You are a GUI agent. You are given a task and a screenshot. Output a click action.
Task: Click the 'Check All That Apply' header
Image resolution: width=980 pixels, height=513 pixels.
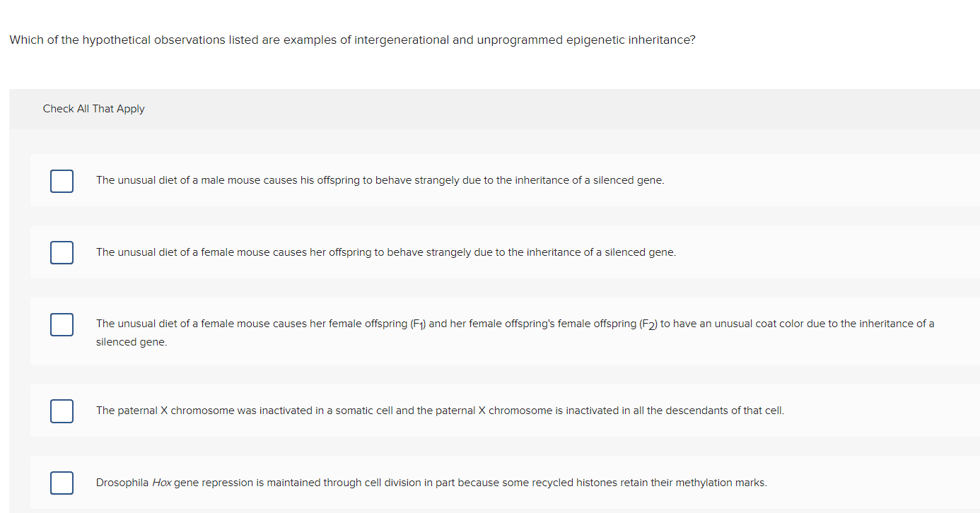tap(93, 109)
